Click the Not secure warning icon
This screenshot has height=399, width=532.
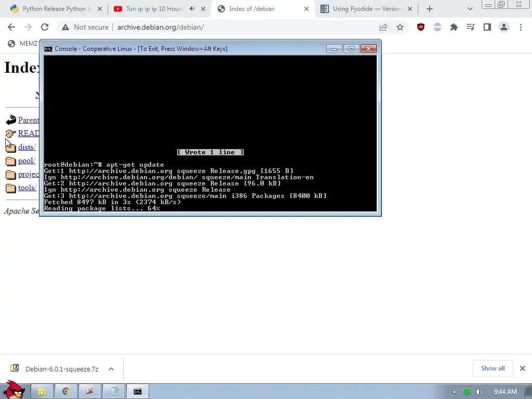(65, 27)
